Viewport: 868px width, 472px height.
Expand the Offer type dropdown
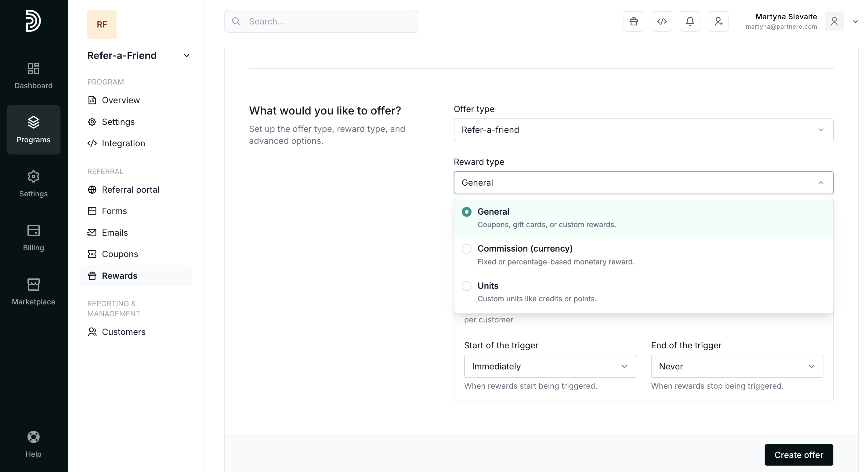[x=643, y=130]
